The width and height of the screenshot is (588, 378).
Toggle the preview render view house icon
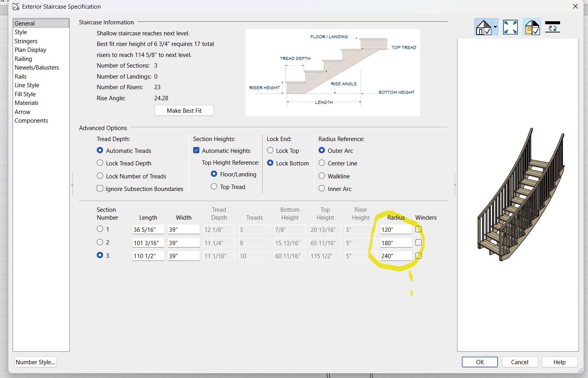[x=483, y=28]
